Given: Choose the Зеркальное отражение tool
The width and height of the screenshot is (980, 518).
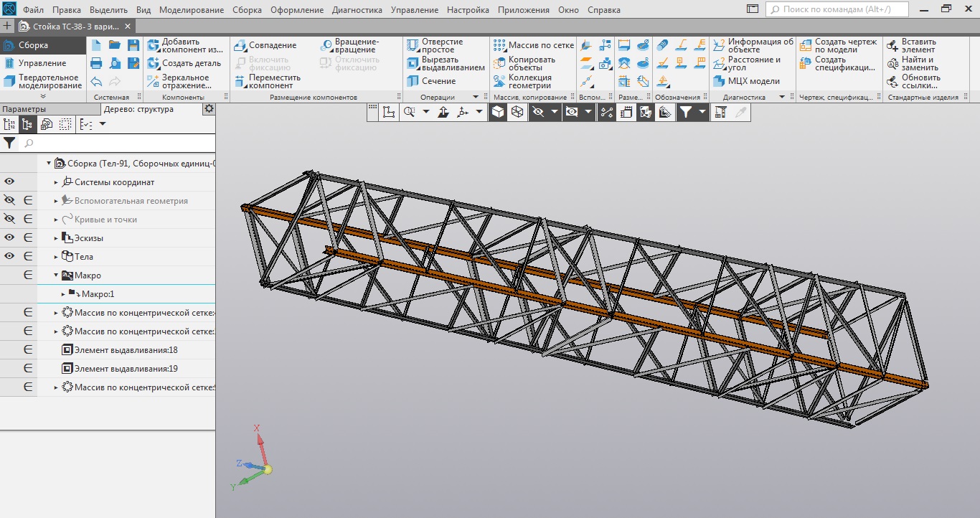Looking at the screenshot, I should click(179, 81).
